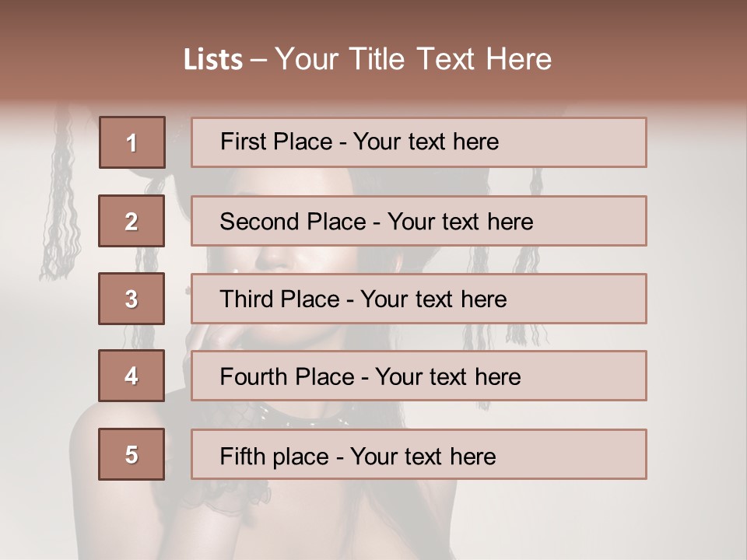Click the Fifth place text box
The width and height of the screenshot is (747, 560).
click(x=419, y=454)
